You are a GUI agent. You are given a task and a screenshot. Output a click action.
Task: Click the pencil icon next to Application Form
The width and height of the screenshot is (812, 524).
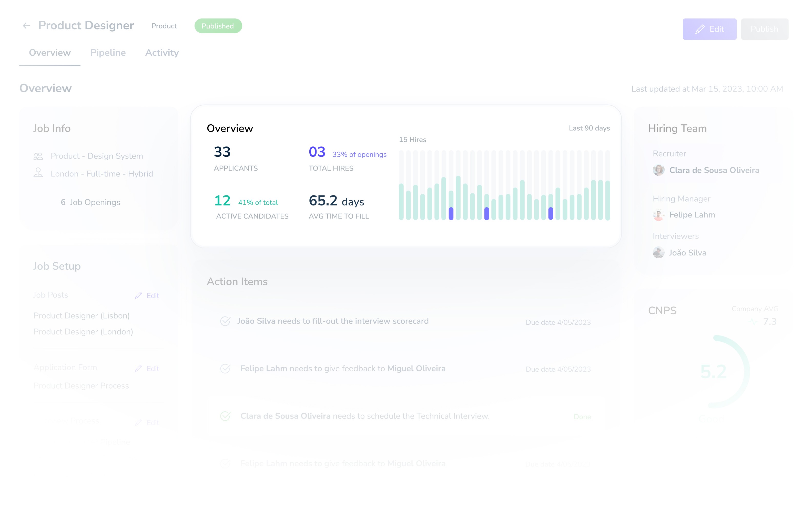(x=138, y=369)
